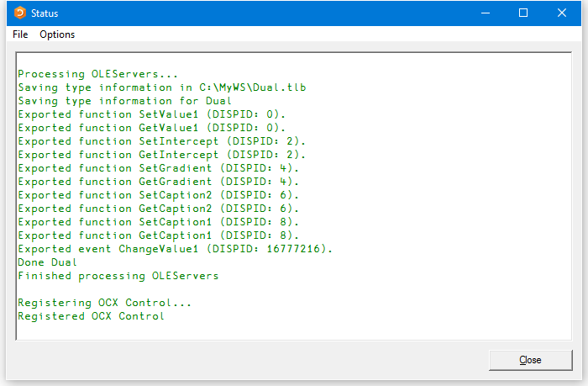Click the 'Processing OLEServers...' log line
Screen dimensions: 588x386
click(x=97, y=74)
